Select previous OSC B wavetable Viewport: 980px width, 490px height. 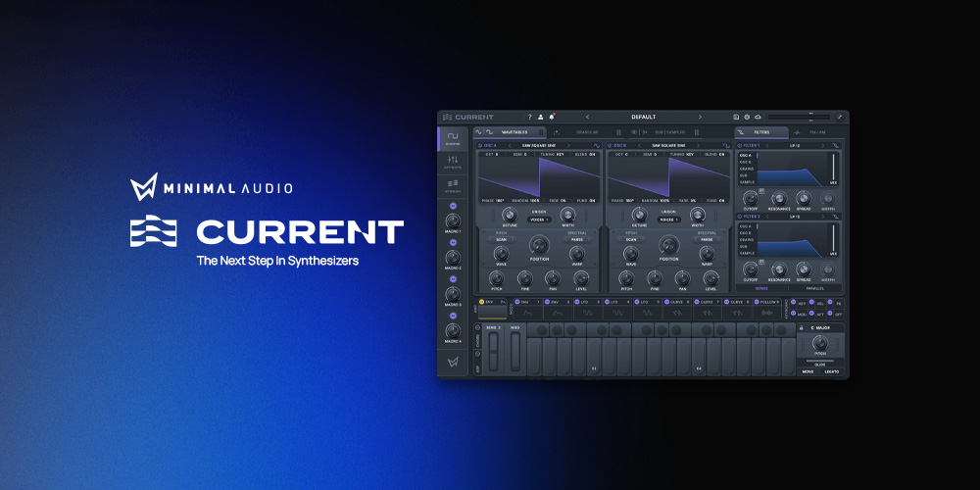click(638, 146)
